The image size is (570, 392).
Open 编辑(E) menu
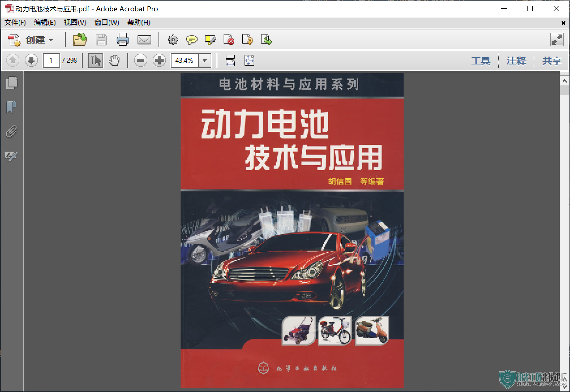click(45, 23)
